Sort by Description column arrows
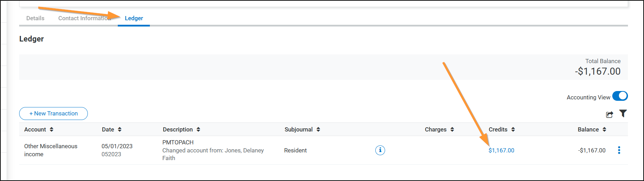 pos(198,129)
